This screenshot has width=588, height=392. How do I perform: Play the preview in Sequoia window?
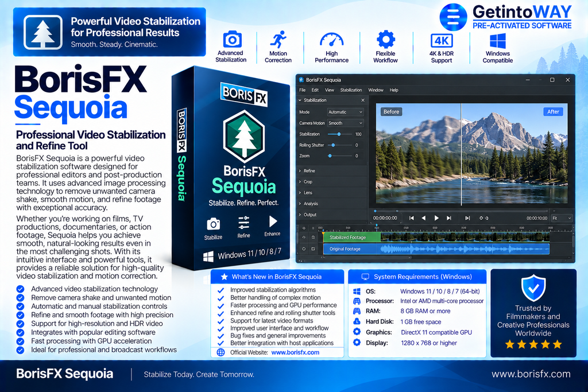pyautogui.click(x=436, y=218)
